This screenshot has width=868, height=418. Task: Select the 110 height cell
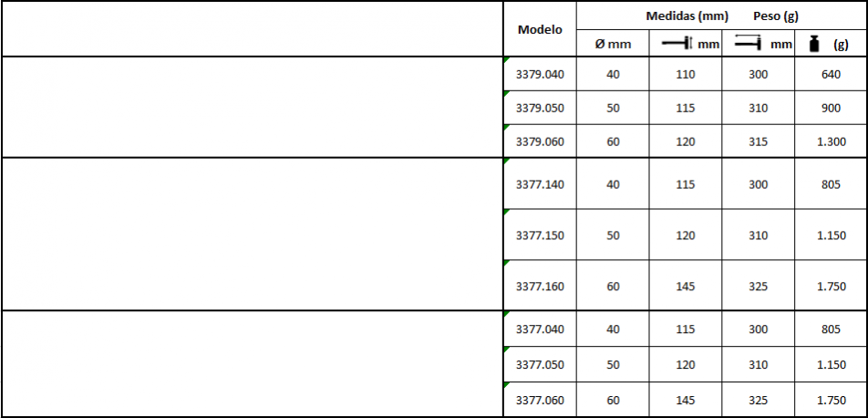click(686, 74)
